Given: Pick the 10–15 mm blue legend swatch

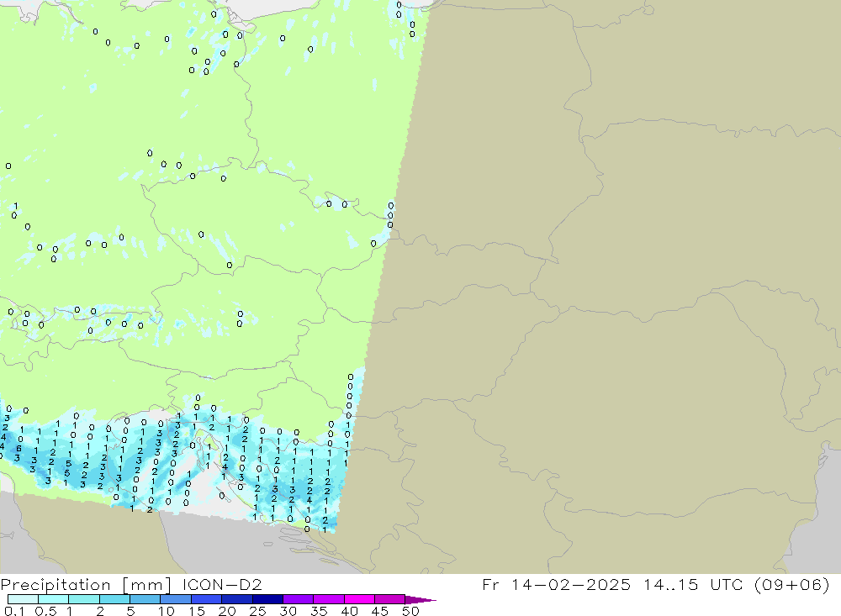Looking at the screenshot, I should (x=176, y=599).
